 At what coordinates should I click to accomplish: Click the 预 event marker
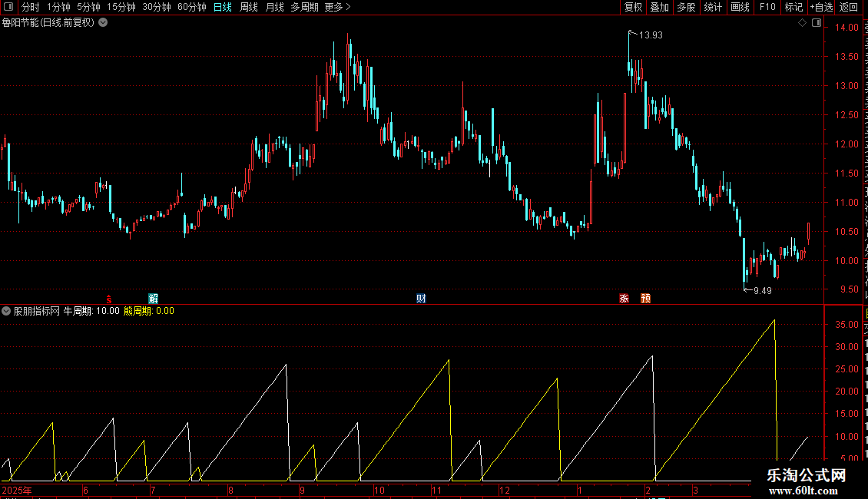(x=645, y=299)
